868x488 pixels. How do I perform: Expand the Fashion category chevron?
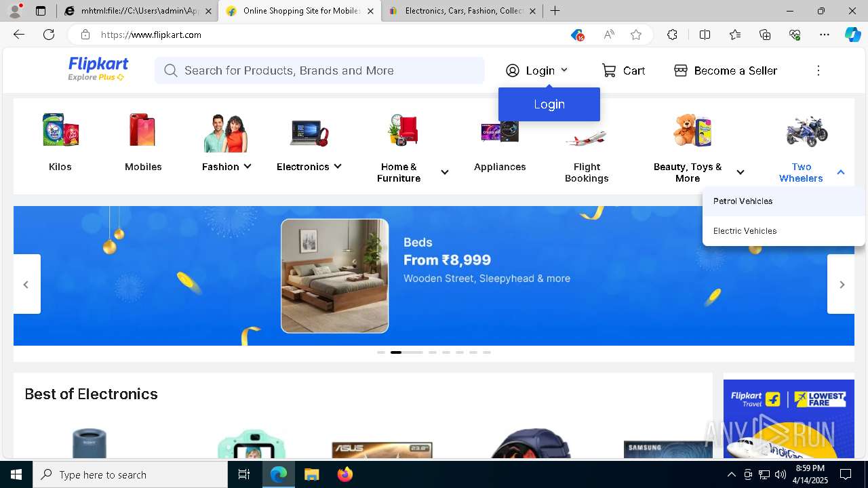tap(248, 167)
